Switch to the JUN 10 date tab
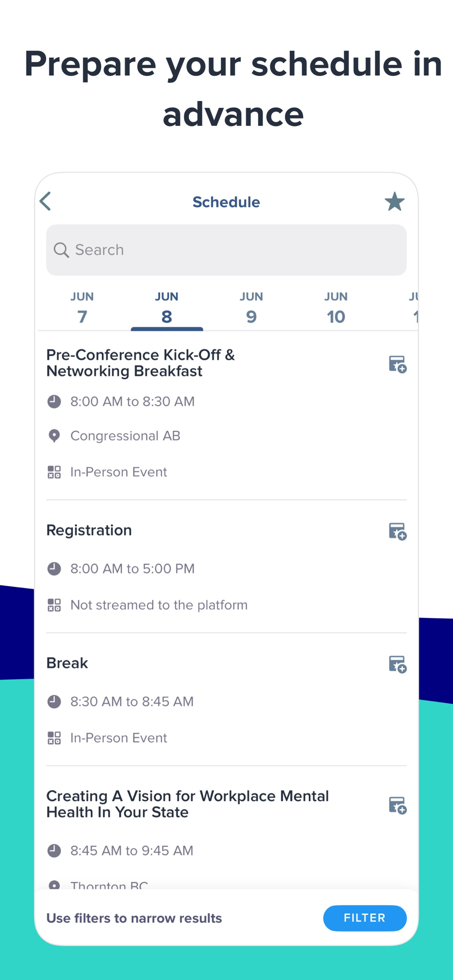 tap(336, 308)
